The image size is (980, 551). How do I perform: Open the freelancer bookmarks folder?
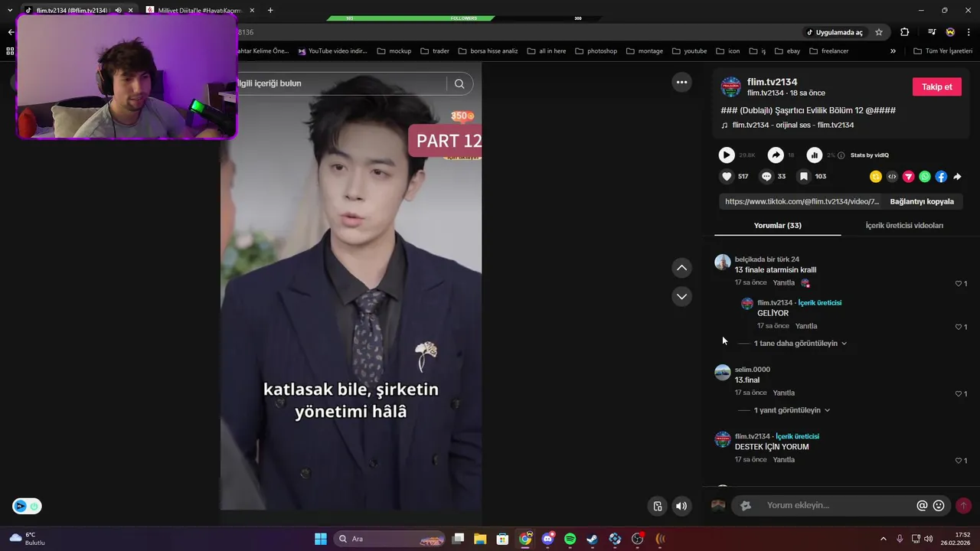click(x=829, y=51)
